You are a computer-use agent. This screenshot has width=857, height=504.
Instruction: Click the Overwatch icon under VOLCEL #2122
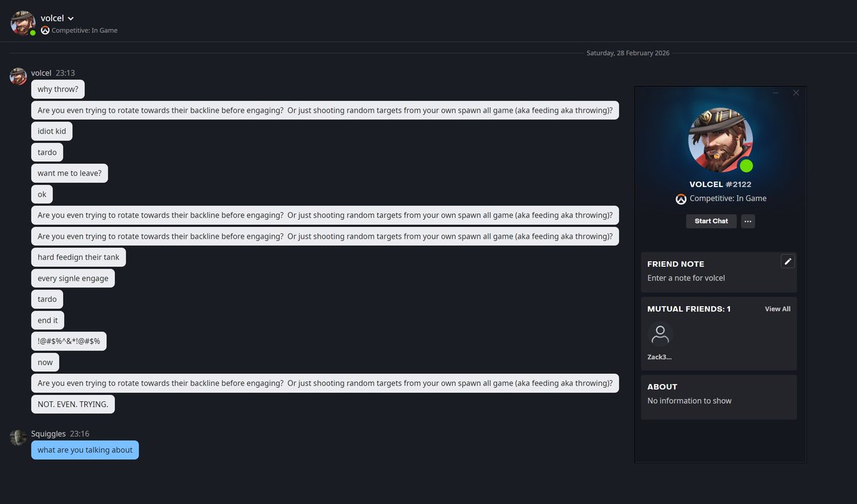(681, 198)
